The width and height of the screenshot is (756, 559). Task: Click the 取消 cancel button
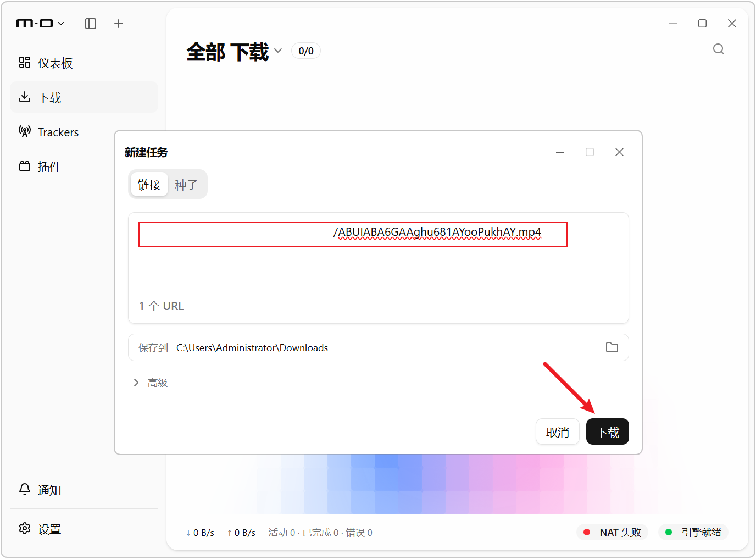558,432
